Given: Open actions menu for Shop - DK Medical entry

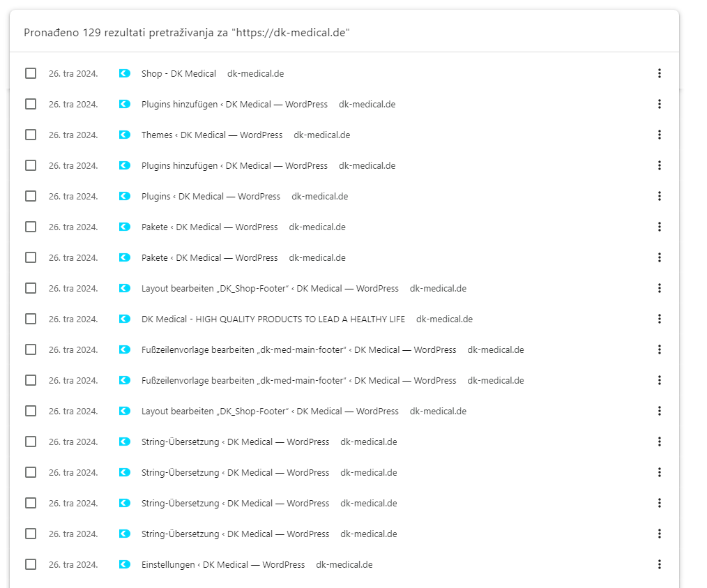Looking at the screenshot, I should click(659, 73).
